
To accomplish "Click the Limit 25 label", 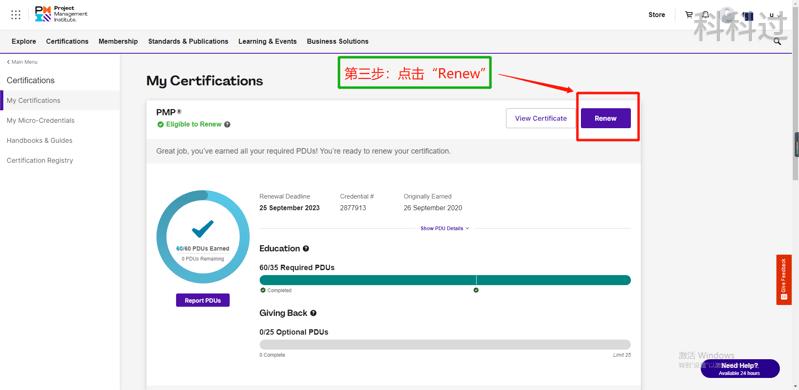I will pyautogui.click(x=622, y=355).
